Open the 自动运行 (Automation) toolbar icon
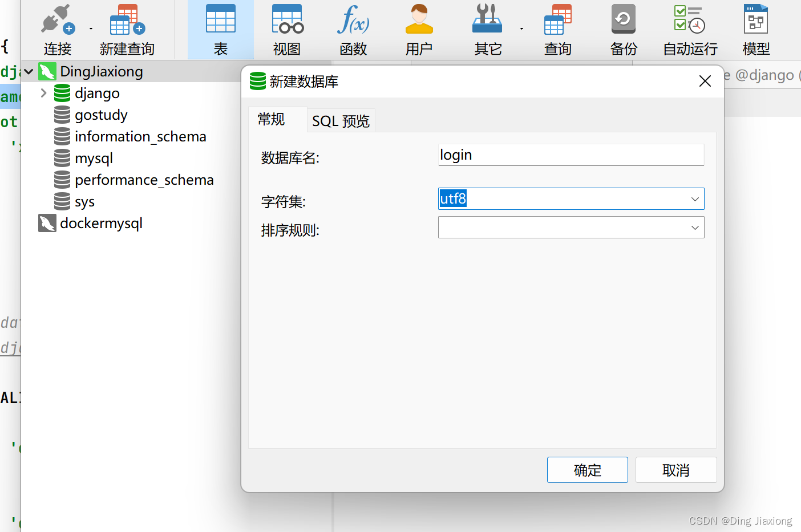Viewport: 801px width, 532px height. coord(690,19)
